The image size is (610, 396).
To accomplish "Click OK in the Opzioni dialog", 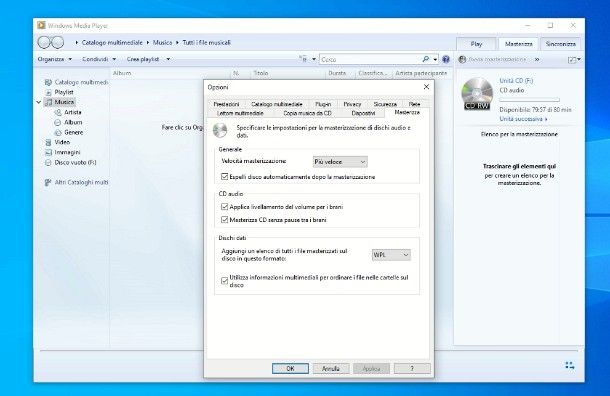I will tap(290, 368).
